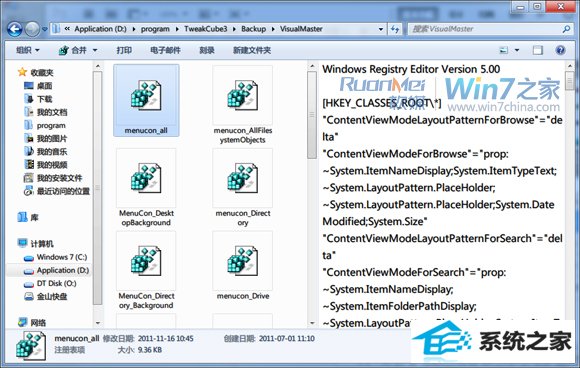Image resolution: width=580 pixels, height=368 pixels.
Task: Refresh the current folder view
Action: coord(395,29)
